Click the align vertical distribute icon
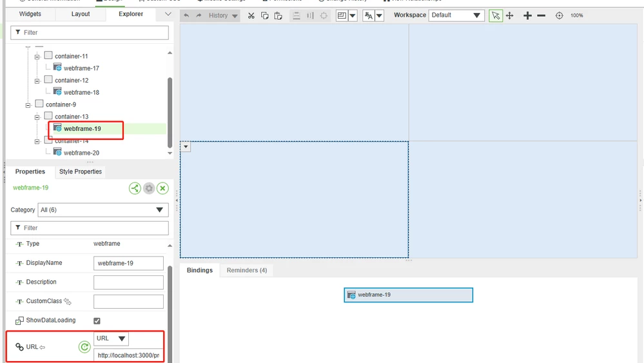This screenshot has height=363, width=644. [x=296, y=15]
